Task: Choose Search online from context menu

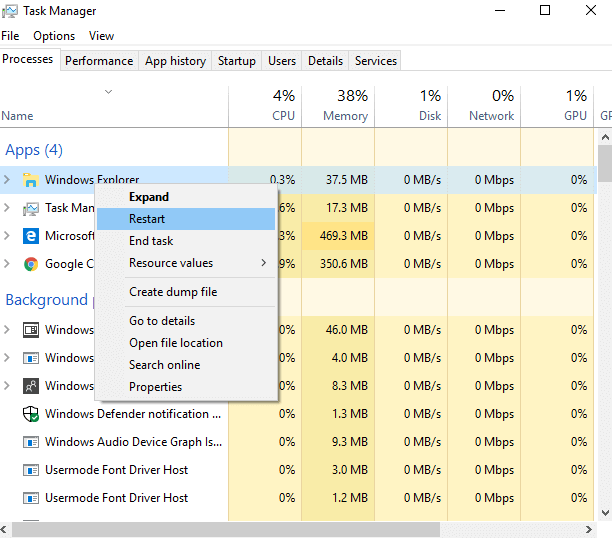Action: [186, 365]
